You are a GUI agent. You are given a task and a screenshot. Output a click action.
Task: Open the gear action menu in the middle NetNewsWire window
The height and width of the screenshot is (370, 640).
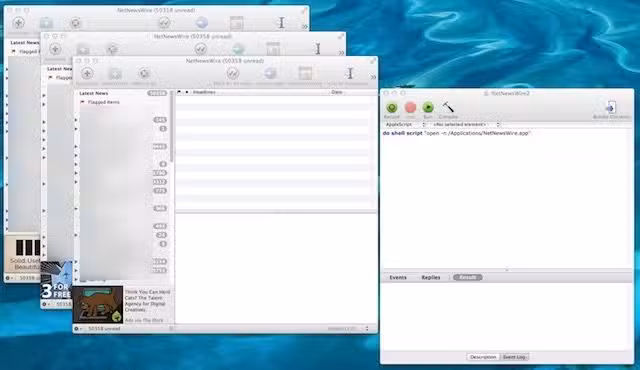(45, 304)
